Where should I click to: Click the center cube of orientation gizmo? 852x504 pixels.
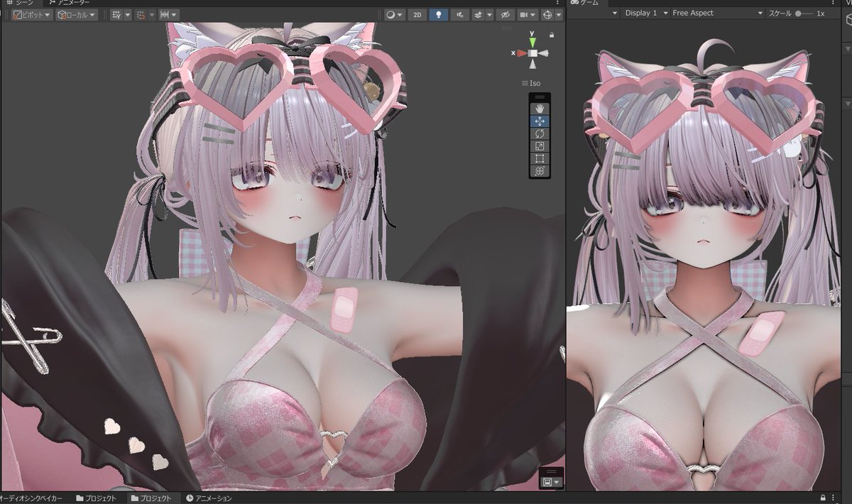pos(532,53)
